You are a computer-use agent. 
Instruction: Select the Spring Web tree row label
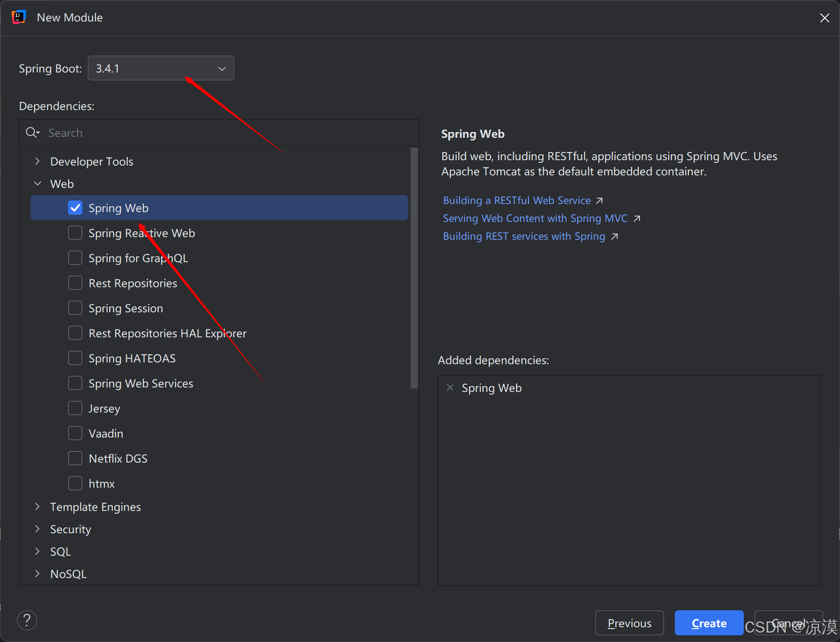(119, 208)
